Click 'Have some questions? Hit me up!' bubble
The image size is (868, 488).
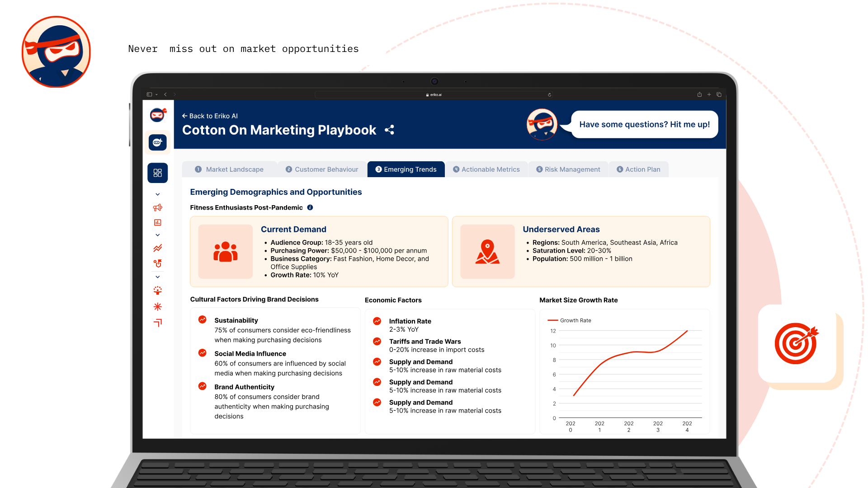644,124
